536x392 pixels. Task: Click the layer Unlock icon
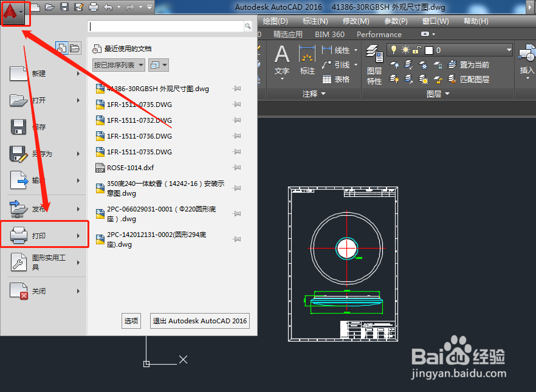438,79
